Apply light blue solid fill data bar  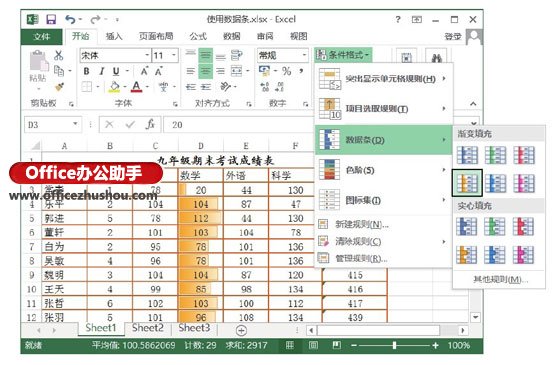coord(495,255)
